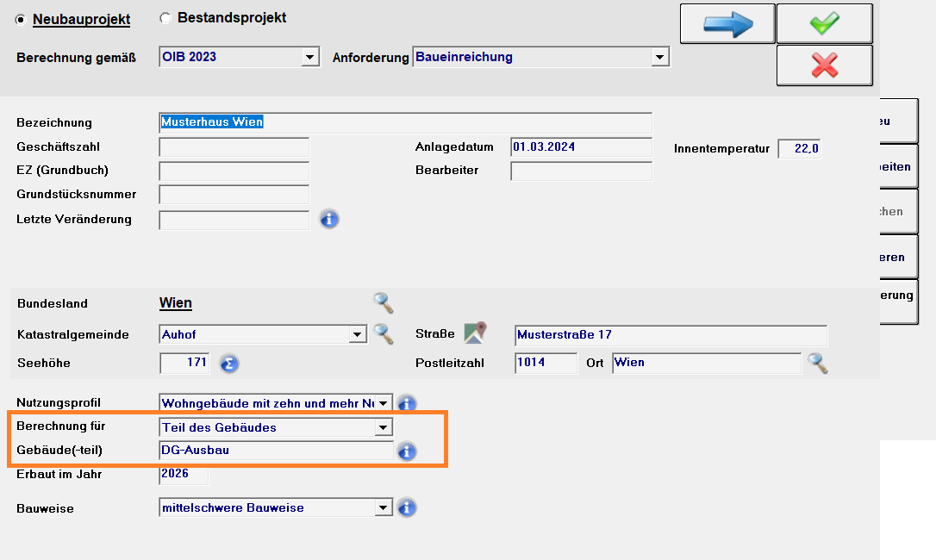
Task: Expand the Anforderung Baueinreichung dropdown
Action: (x=660, y=58)
